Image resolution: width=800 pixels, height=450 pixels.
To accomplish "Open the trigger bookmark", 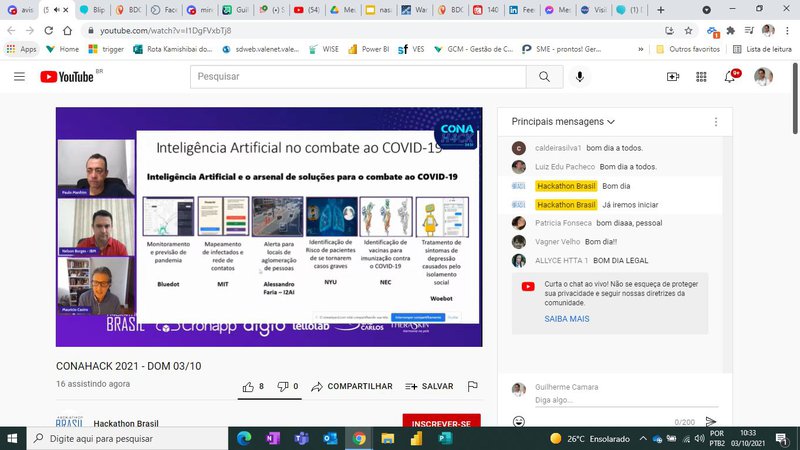I will click(106, 49).
